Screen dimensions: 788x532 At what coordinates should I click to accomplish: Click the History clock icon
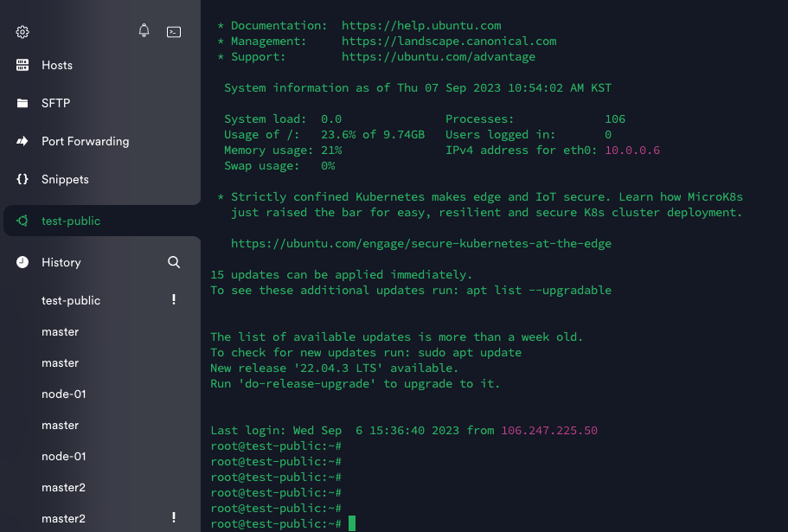point(22,262)
